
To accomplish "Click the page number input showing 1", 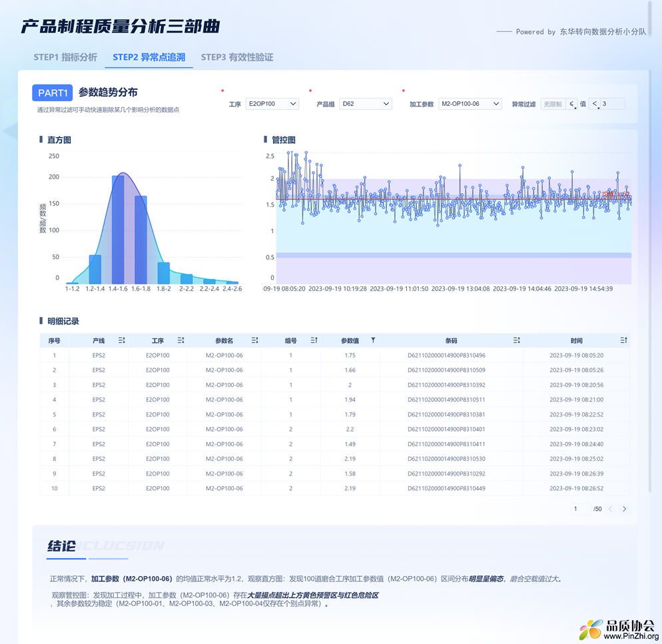I will coord(579,509).
